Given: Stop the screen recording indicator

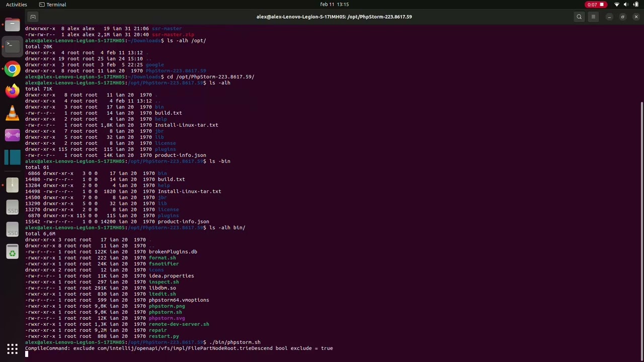Looking at the screenshot, I should point(595,5).
